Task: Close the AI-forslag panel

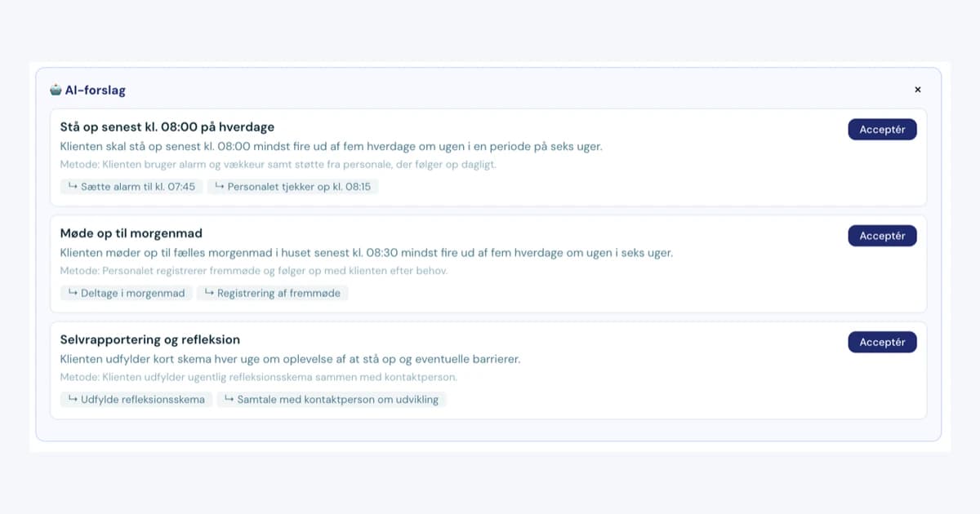Action: pyautogui.click(x=917, y=90)
